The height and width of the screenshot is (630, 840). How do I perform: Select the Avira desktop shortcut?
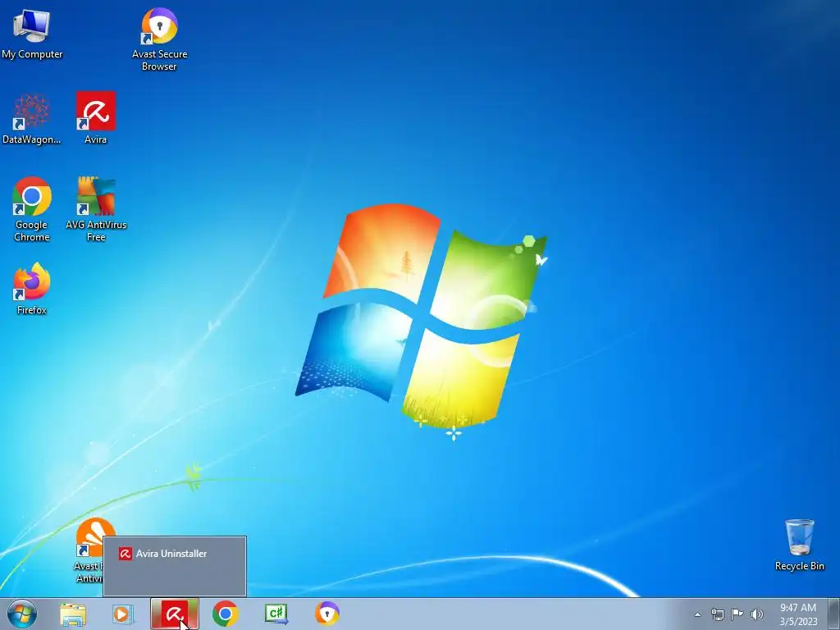95,118
